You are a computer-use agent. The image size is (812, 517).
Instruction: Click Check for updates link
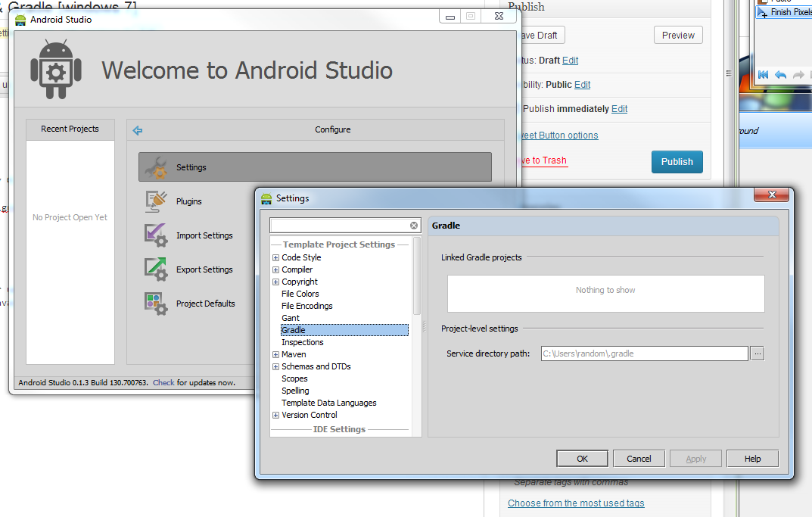163,383
